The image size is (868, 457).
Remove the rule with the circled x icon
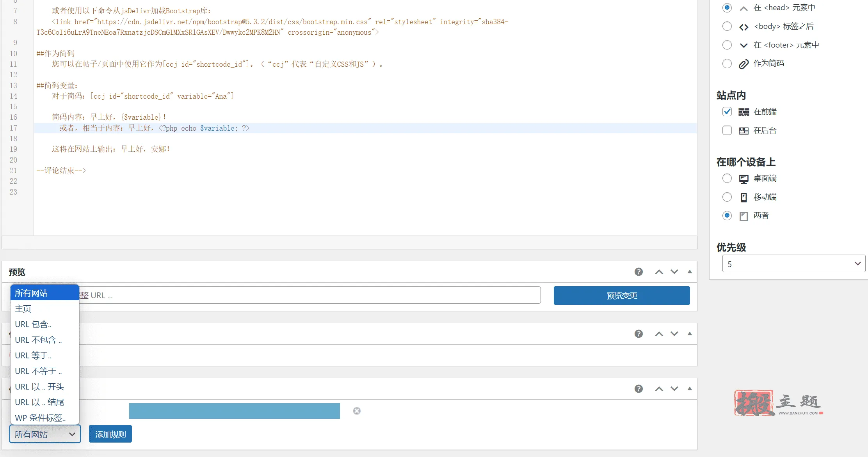tap(357, 411)
